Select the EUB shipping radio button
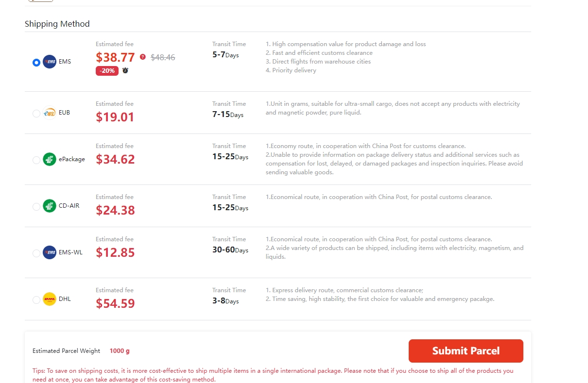Viewport: 588px width, 383px height. 36,114
